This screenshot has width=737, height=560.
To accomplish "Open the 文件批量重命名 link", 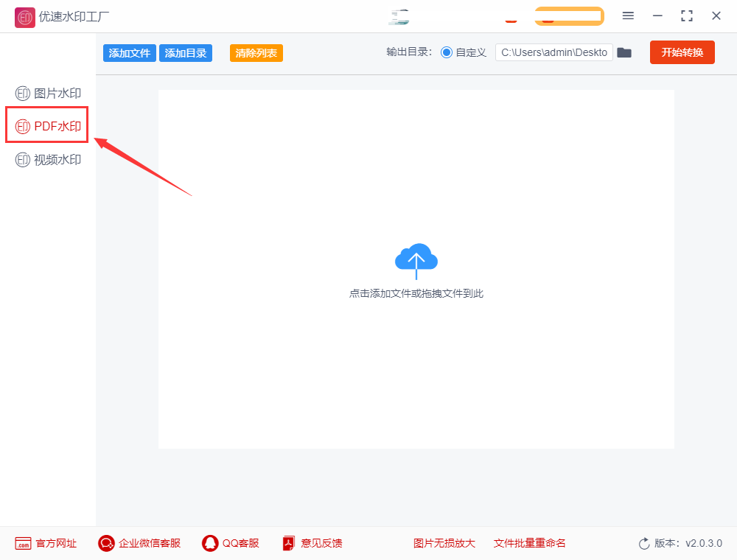I will point(529,544).
